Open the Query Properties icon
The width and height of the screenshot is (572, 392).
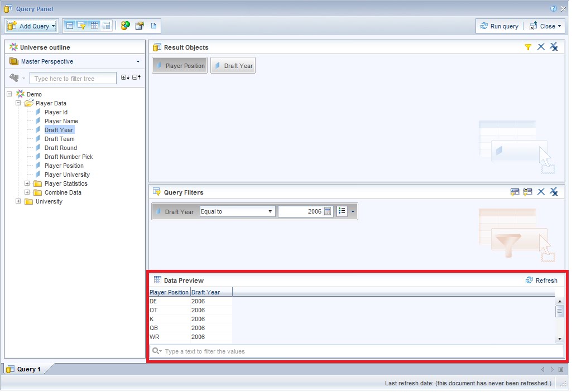(138, 25)
